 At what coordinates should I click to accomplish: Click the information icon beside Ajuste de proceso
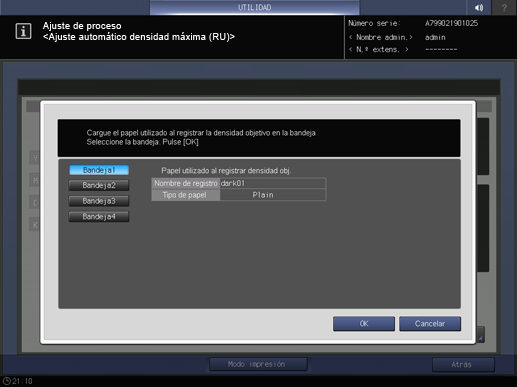[x=23, y=31]
